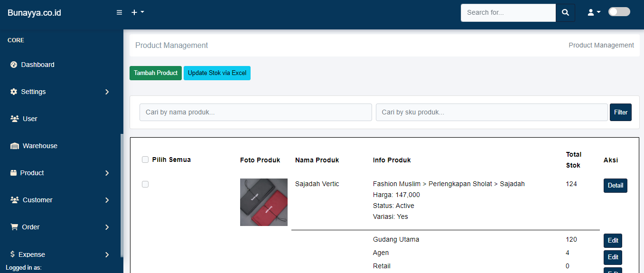This screenshot has height=273, width=644.
Task: Click the Tambah Product button
Action: point(156,73)
